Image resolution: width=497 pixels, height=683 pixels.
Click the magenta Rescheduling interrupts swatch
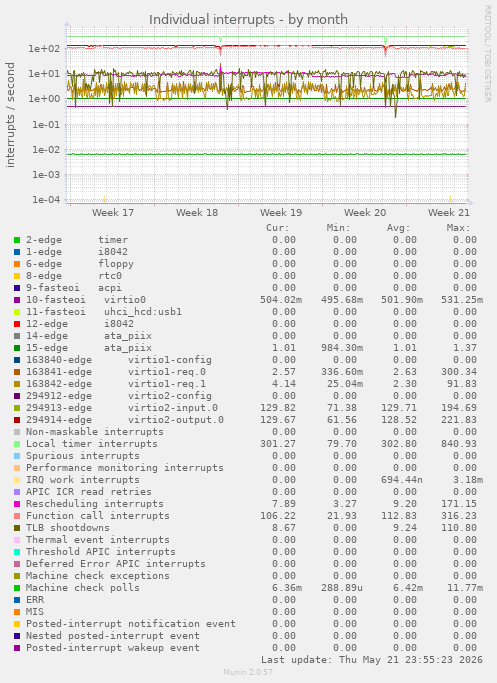coord(17,504)
